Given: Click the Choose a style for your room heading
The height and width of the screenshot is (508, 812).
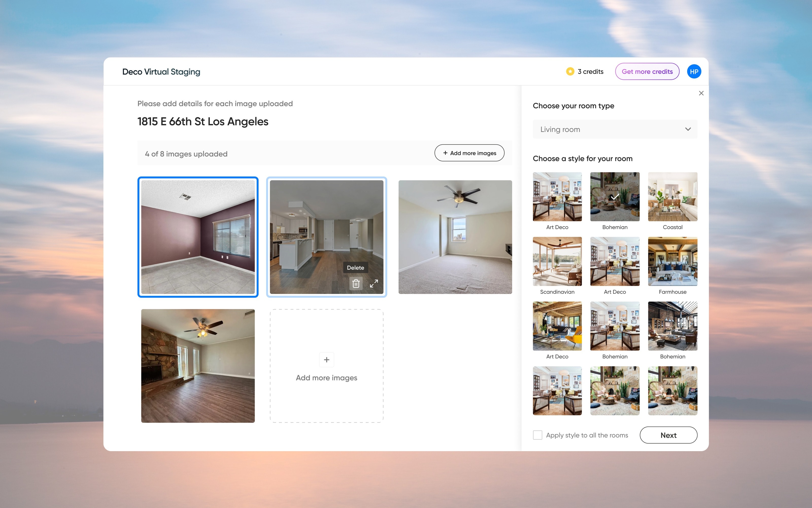Looking at the screenshot, I should coord(583,158).
